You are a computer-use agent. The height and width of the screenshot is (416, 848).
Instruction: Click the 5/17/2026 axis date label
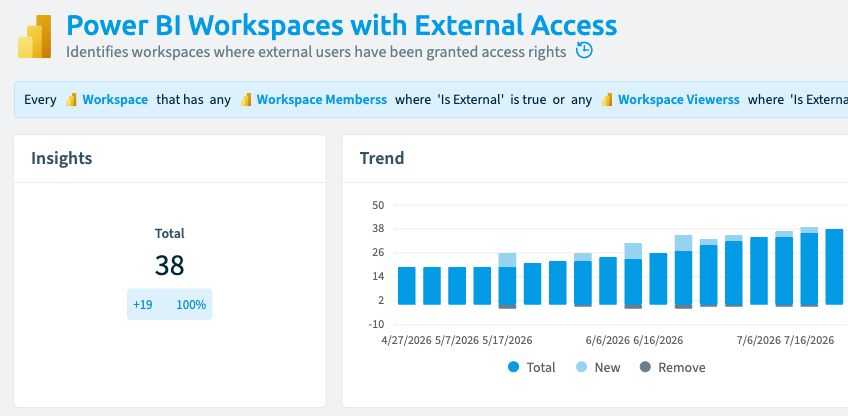[x=507, y=340]
